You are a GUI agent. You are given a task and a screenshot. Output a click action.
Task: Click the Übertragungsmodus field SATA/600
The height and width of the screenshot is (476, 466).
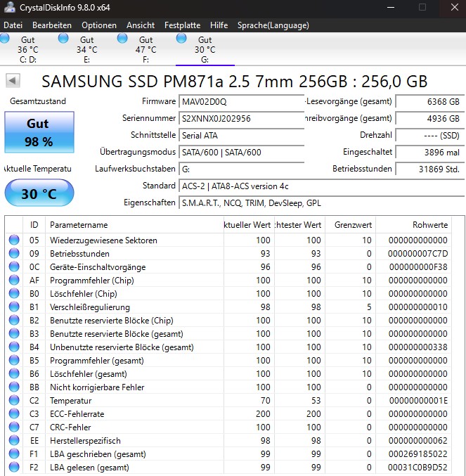242,152
